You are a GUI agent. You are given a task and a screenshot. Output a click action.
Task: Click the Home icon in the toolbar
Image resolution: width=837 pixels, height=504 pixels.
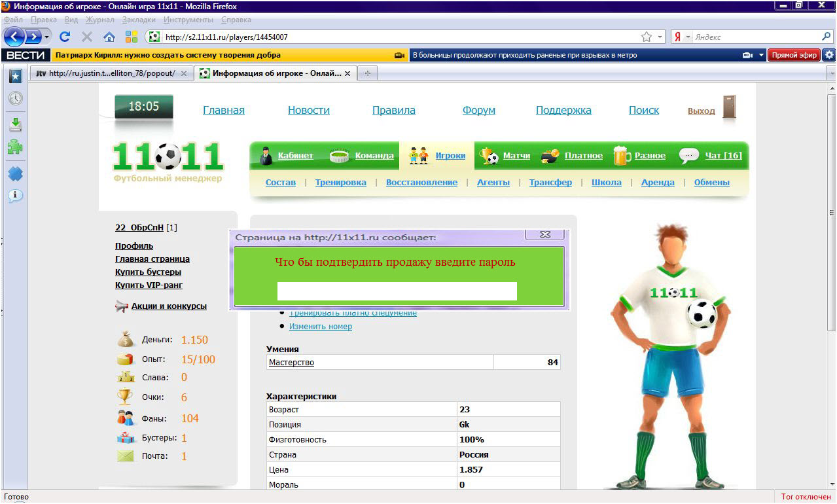(x=109, y=37)
